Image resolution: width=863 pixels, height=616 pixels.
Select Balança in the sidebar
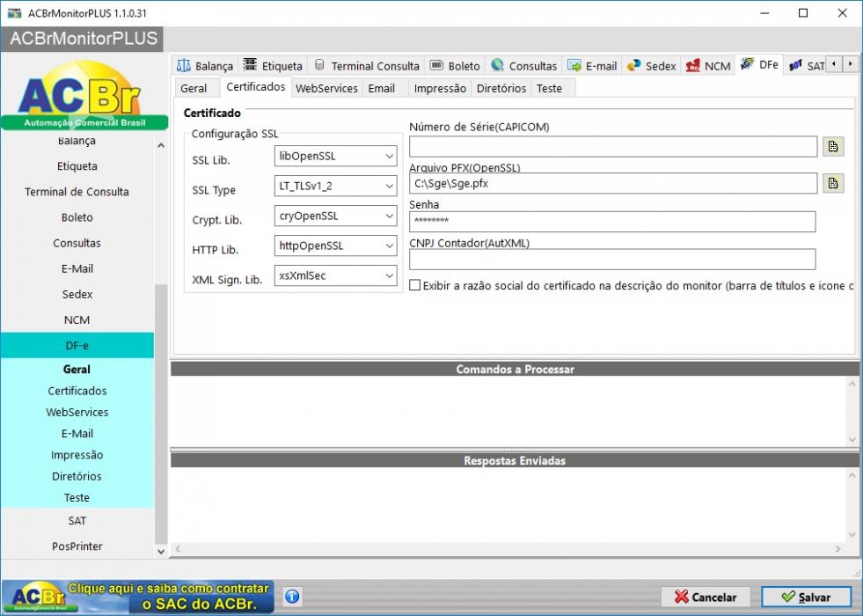(77, 141)
